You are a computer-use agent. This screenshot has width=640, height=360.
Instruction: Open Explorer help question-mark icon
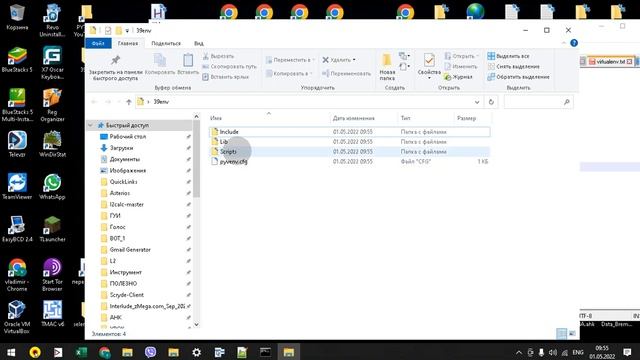click(x=574, y=43)
